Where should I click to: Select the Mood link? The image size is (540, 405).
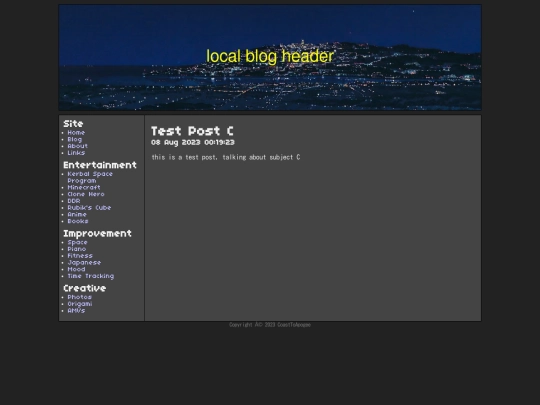76,269
